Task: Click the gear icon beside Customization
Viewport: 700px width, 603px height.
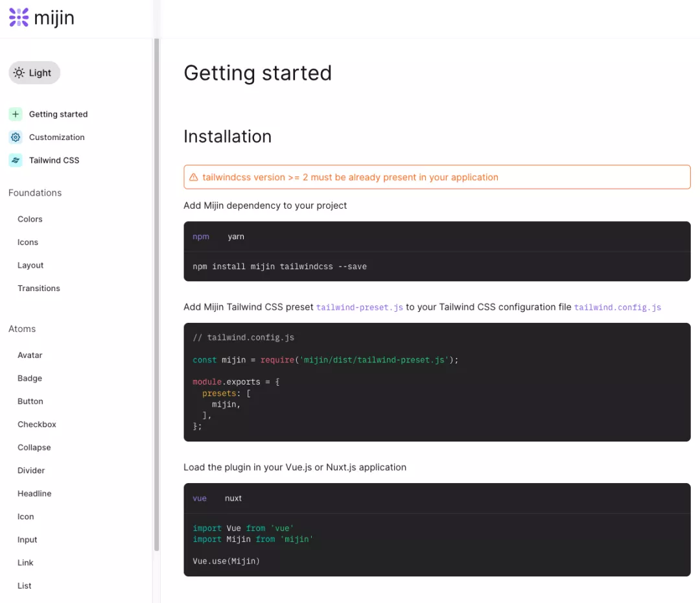Action: [16, 137]
